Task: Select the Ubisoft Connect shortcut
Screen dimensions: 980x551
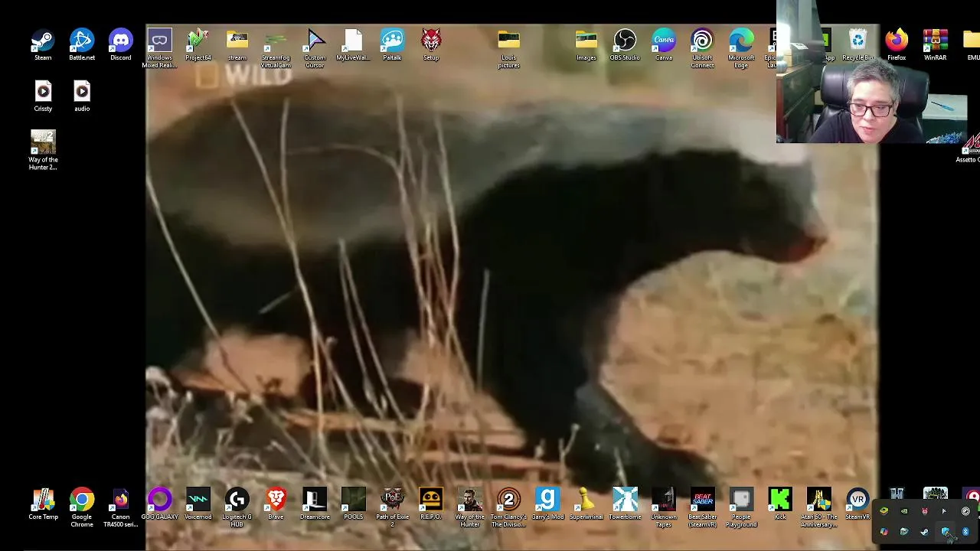Action: click(x=702, y=47)
